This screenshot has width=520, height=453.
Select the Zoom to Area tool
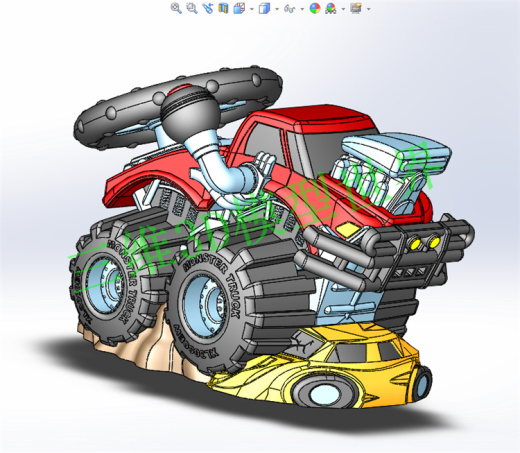pos(192,8)
